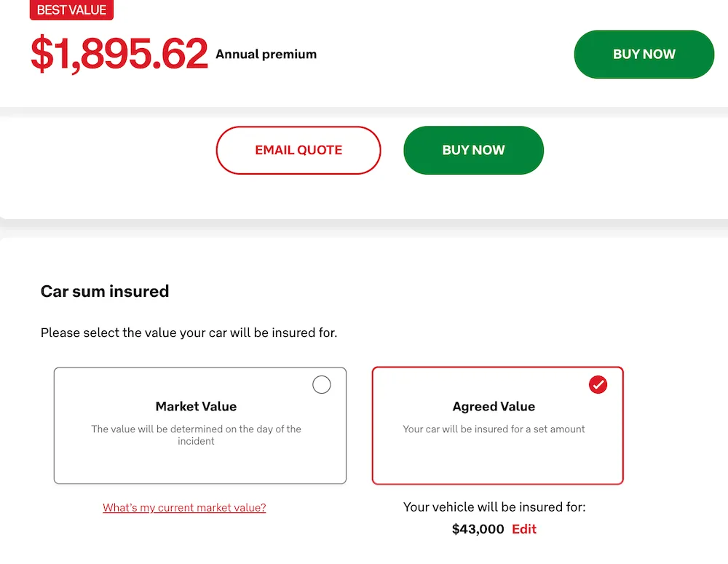
Task: Click the "Annual premium" label
Action: (x=266, y=55)
